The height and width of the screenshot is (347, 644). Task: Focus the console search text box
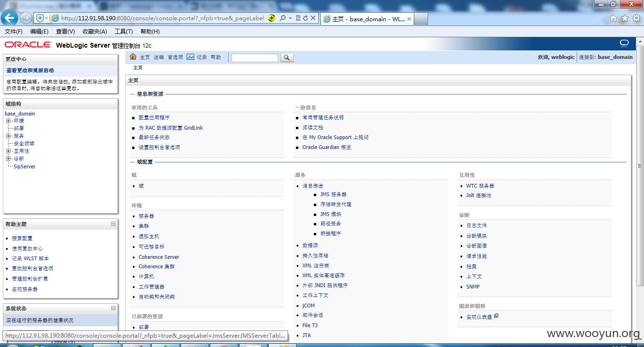click(255, 58)
